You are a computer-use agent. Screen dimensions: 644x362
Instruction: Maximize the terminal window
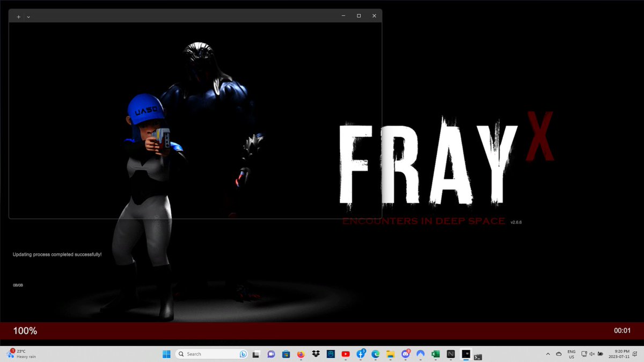pos(359,16)
